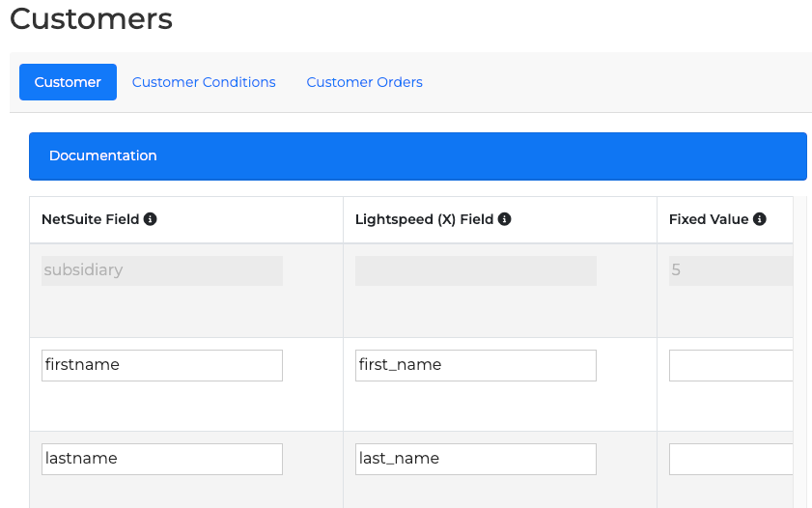Click the info icon next to NetSuite Field
Screen dimensions: 812x508
click(151, 219)
